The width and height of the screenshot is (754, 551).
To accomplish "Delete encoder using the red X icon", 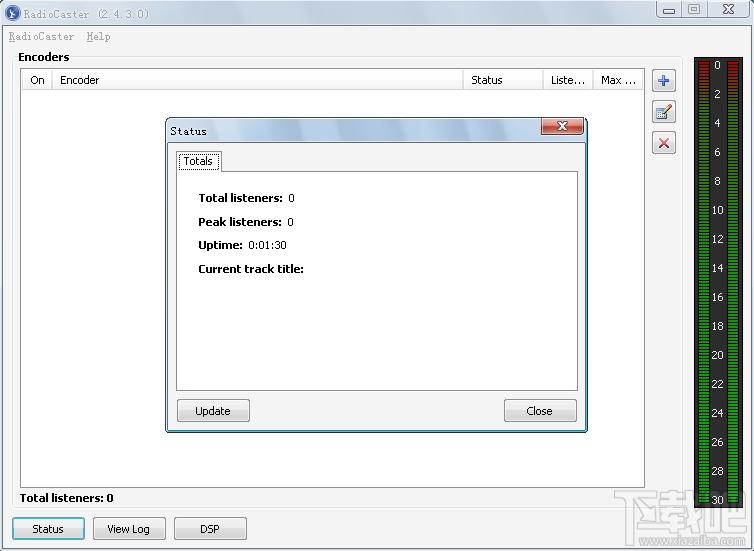I will tap(664, 143).
